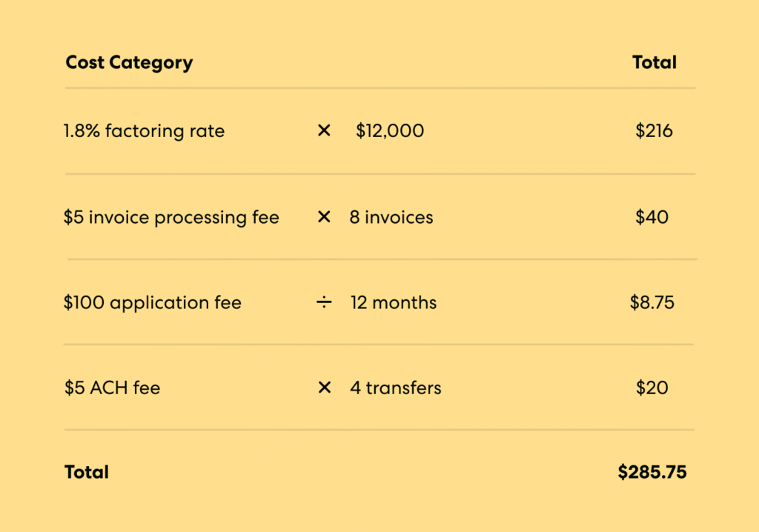Screen dimensions: 759x532
Task: Click the multiplication sign beside 8 invoices
Action: pos(324,217)
